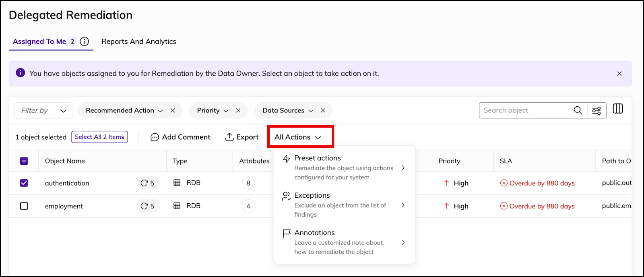Image resolution: width=644 pixels, height=277 pixels.
Task: Click the Add Comment button
Action: [x=180, y=137]
